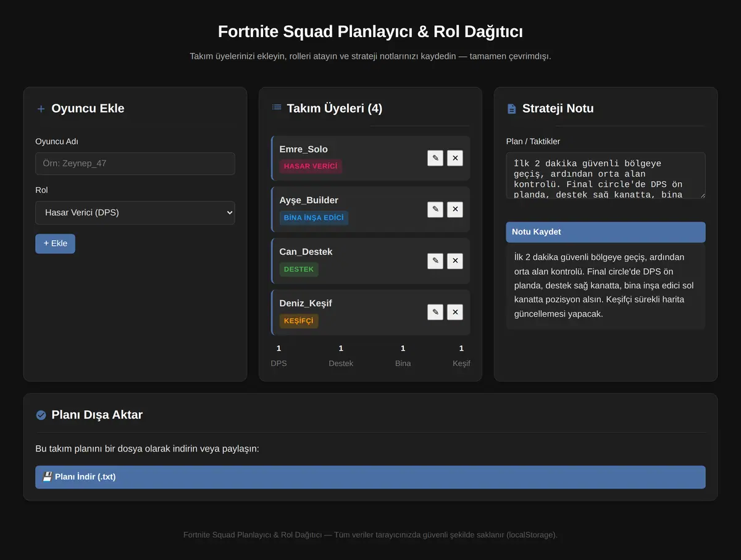
Task: Select the Emre_Solo player name
Action: pyautogui.click(x=303, y=149)
